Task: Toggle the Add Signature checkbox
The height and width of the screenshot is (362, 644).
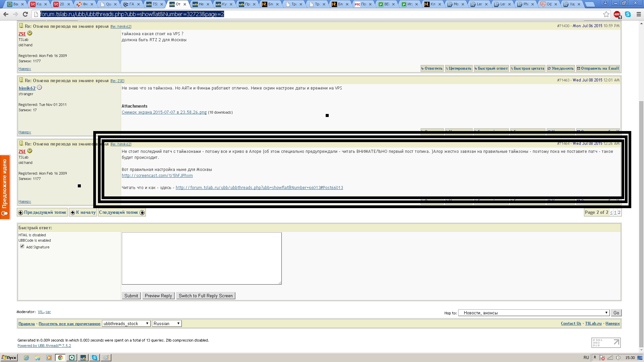Action: 22,246
